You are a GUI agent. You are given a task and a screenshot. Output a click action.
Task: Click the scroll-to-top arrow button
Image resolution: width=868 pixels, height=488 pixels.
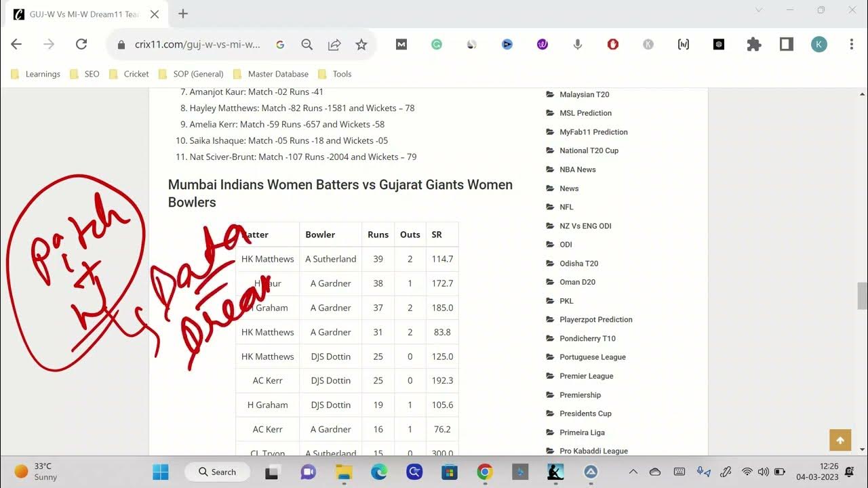(840, 440)
